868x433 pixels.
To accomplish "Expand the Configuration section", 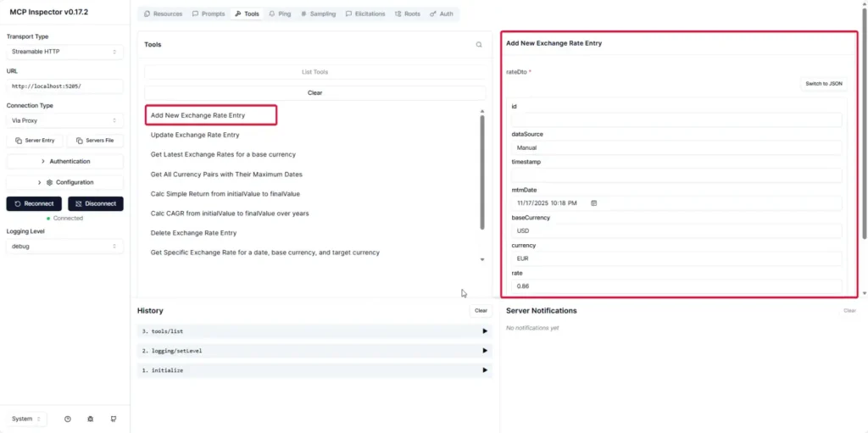I will coord(64,182).
